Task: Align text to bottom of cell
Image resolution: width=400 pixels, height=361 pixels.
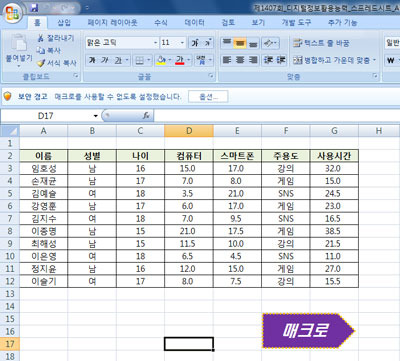Action: [x=253, y=43]
